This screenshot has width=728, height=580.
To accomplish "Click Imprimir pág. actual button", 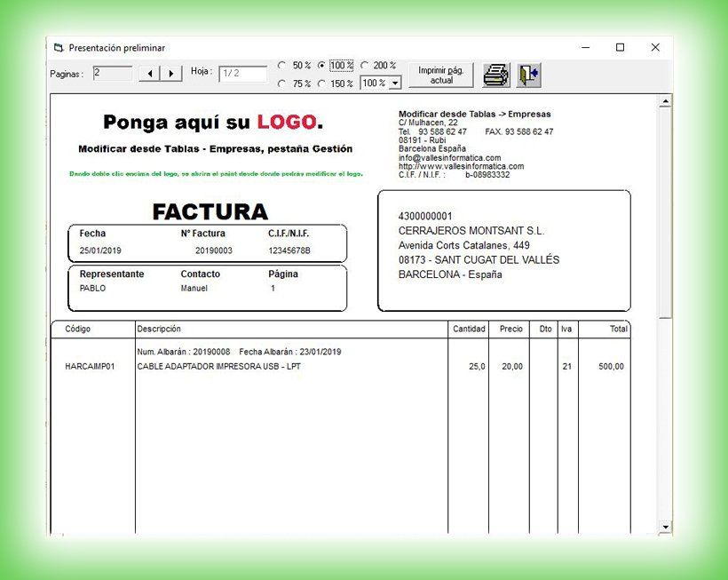I will pyautogui.click(x=441, y=75).
